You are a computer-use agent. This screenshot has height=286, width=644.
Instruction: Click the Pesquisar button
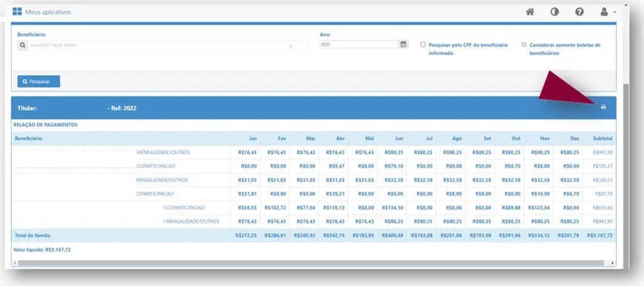point(39,81)
